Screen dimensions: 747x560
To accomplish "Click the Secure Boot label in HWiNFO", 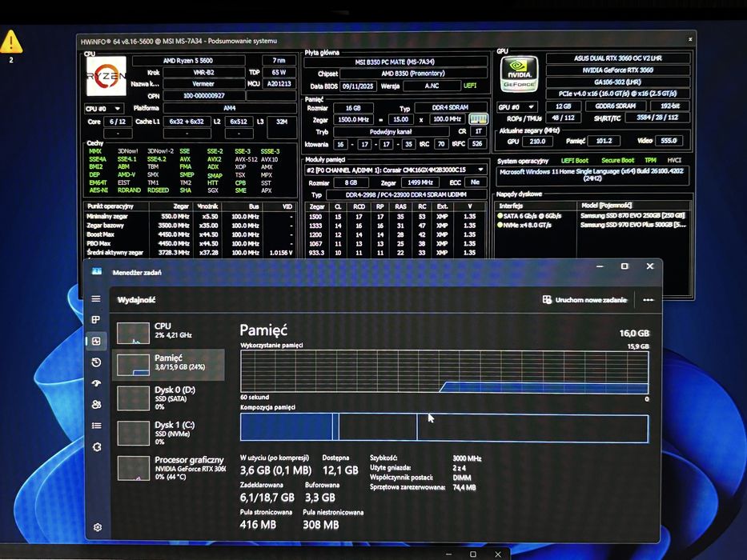I will 617,161.
